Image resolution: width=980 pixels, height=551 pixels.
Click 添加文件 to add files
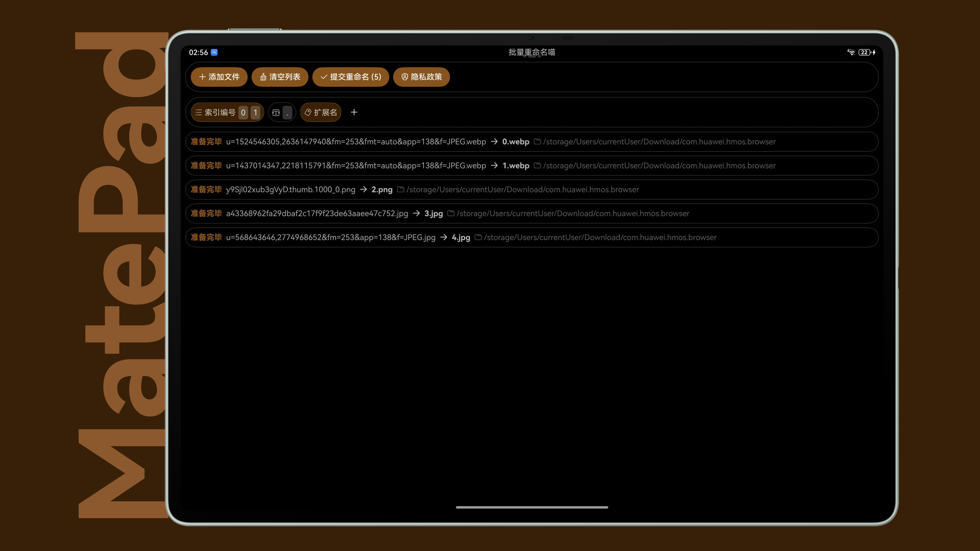219,77
